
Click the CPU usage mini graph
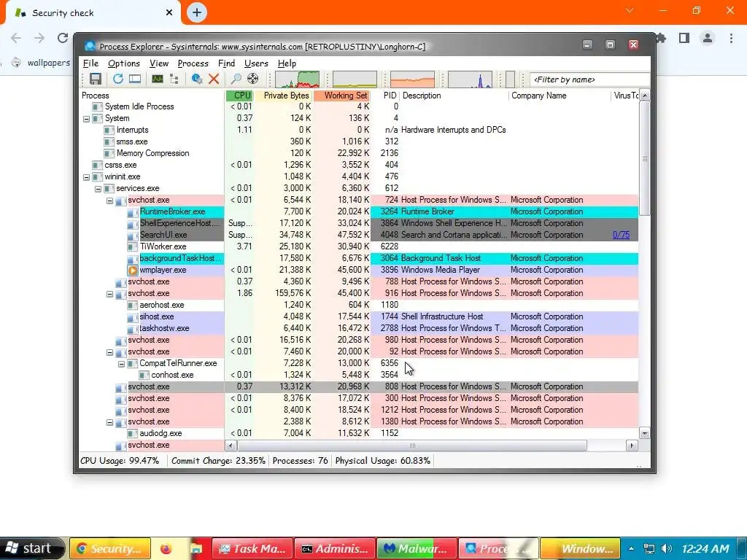pyautogui.click(x=298, y=79)
